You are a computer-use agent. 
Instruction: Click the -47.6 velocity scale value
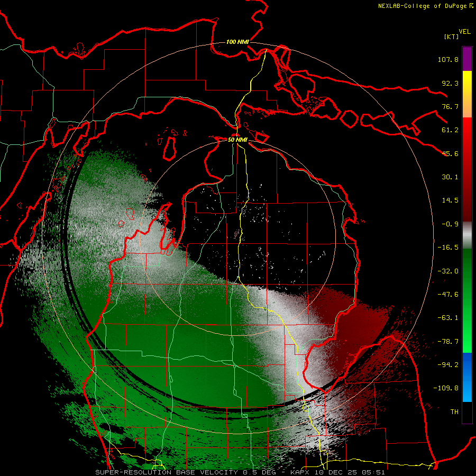[x=448, y=295]
